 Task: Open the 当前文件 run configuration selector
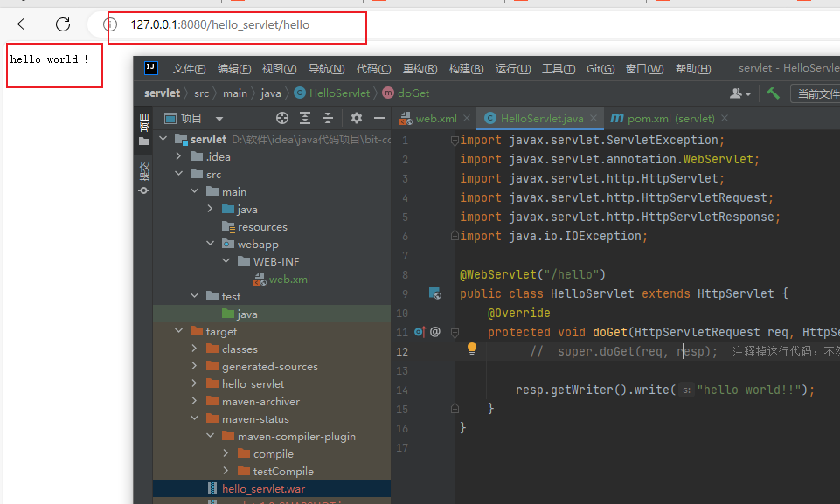click(x=815, y=93)
